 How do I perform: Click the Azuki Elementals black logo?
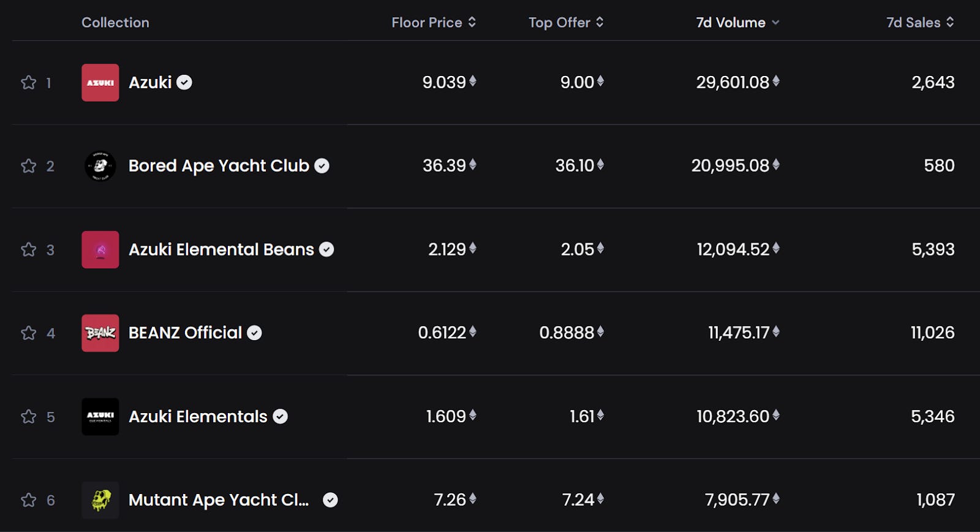click(100, 417)
